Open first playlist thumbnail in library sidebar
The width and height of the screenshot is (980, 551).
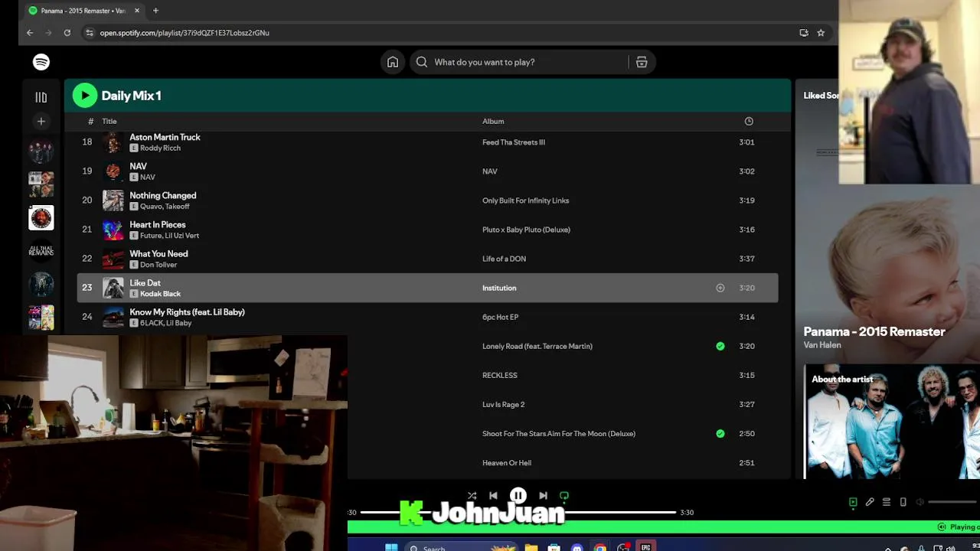41,152
